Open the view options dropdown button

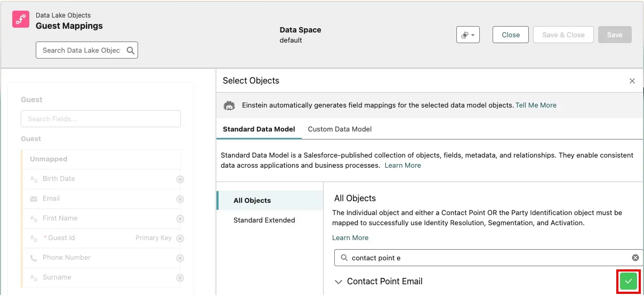[x=468, y=35]
